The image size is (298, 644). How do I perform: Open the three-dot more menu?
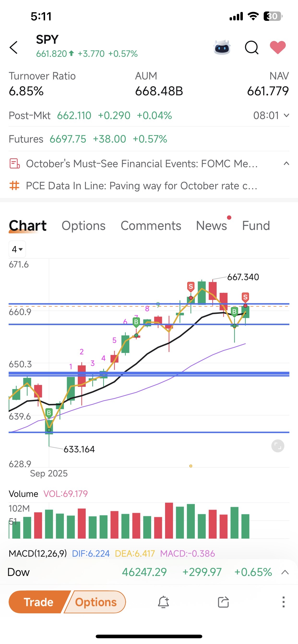[x=283, y=602]
